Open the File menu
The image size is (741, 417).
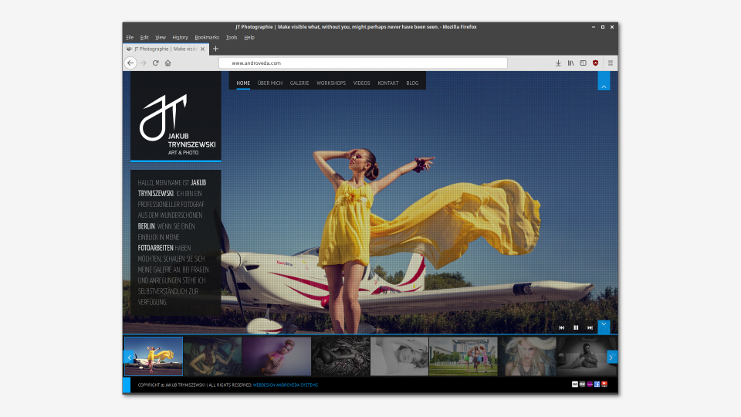[x=130, y=37]
